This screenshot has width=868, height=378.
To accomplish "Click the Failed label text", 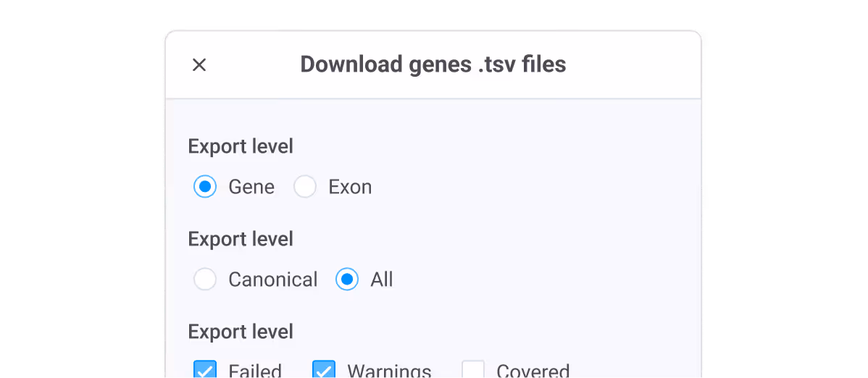I will [x=255, y=370].
